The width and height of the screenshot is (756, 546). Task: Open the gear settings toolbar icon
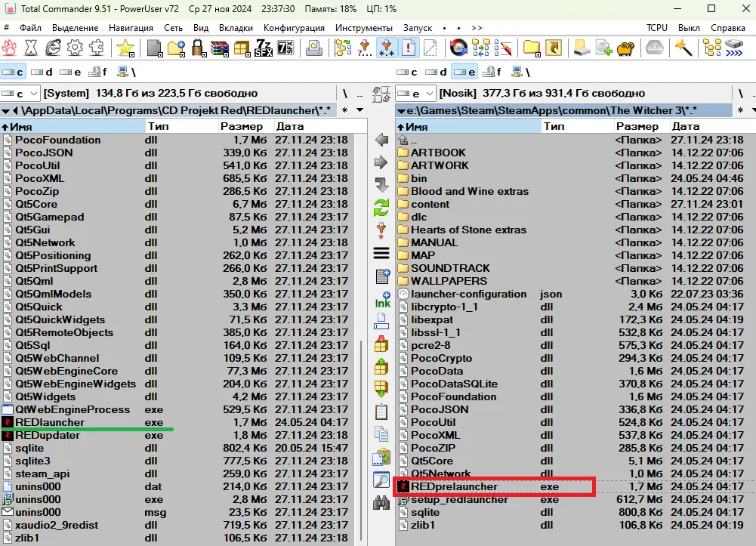[75, 48]
